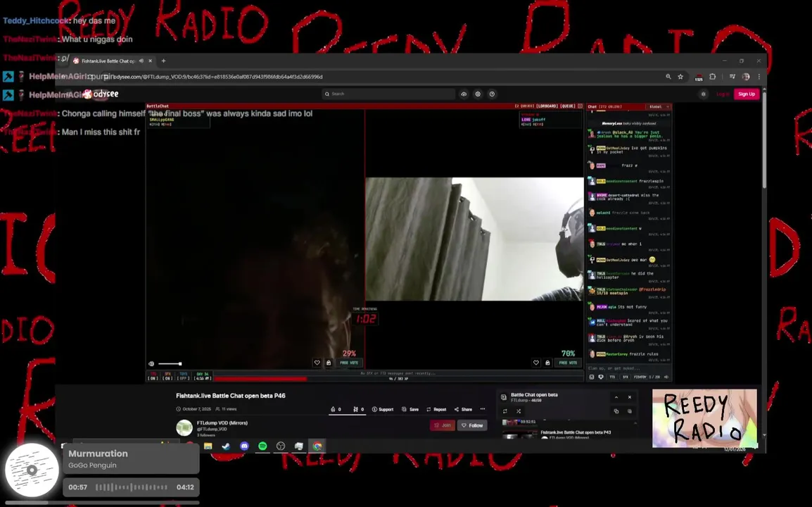Image resolution: width=812 pixels, height=507 pixels.
Task: Open the Chrome profile avatar
Action: pos(746,77)
